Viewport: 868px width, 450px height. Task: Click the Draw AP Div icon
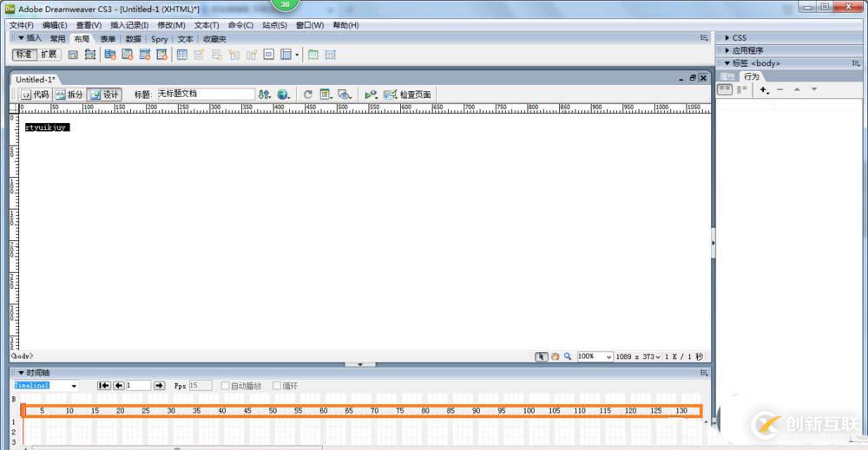click(x=90, y=55)
